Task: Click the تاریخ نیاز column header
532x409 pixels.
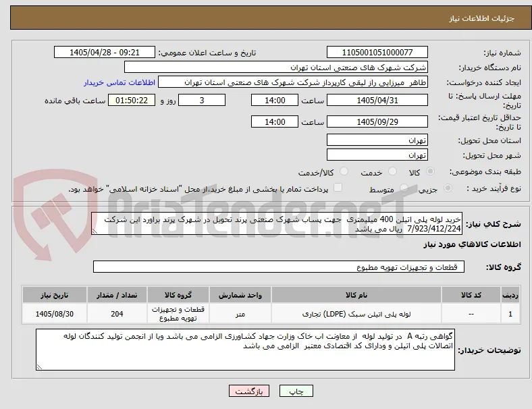Action: [55, 295]
